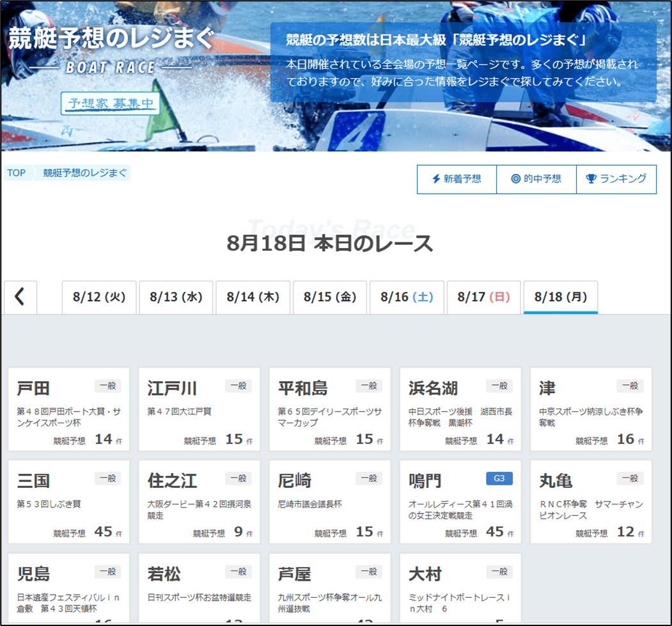Open the 津 race card
Image resolution: width=672 pixels, height=626 pixels.
(591, 409)
